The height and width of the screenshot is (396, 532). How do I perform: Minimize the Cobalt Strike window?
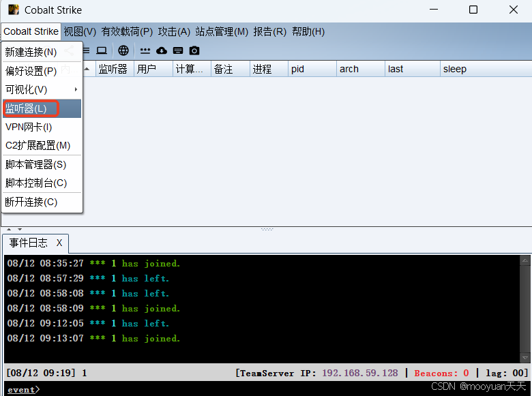point(434,10)
